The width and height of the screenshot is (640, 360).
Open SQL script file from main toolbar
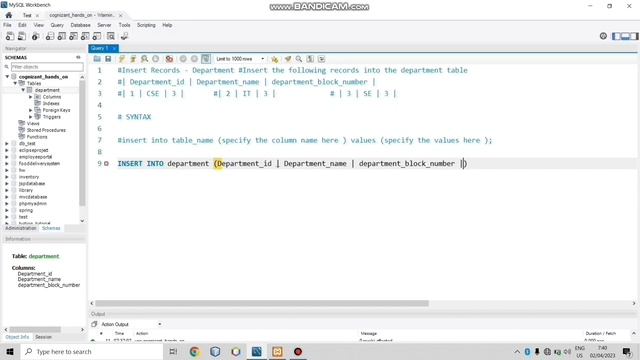(22, 36)
